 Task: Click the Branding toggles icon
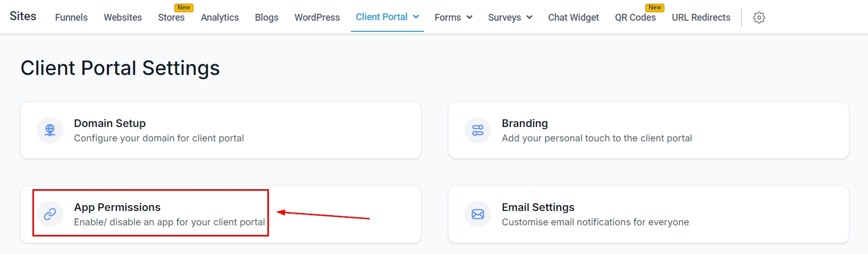(478, 130)
